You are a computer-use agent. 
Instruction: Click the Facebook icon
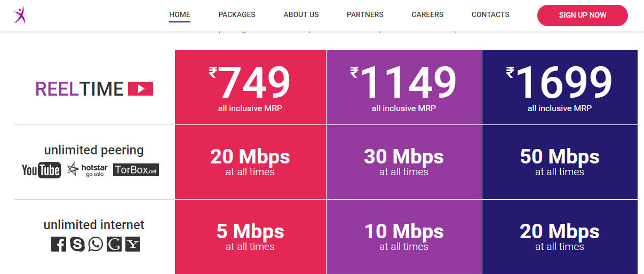[59, 244]
